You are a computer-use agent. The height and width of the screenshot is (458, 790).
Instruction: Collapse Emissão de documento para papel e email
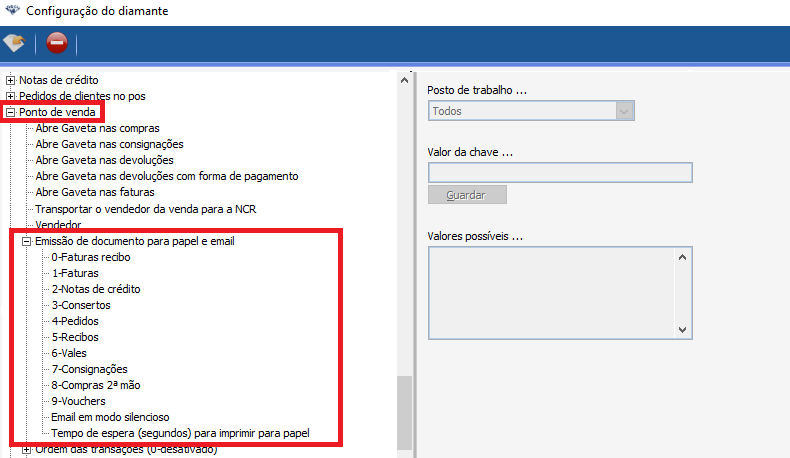click(x=27, y=241)
